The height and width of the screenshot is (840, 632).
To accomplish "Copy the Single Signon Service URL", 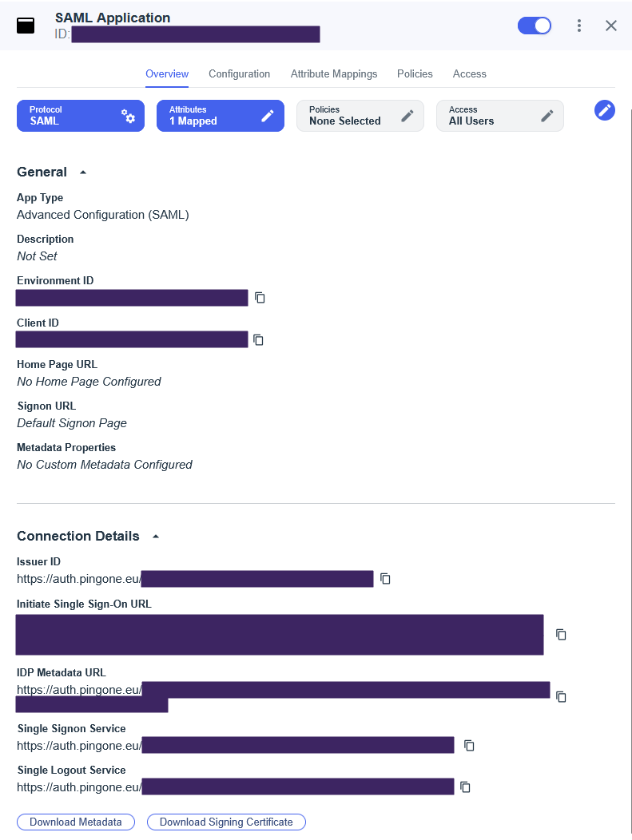I will point(469,745).
